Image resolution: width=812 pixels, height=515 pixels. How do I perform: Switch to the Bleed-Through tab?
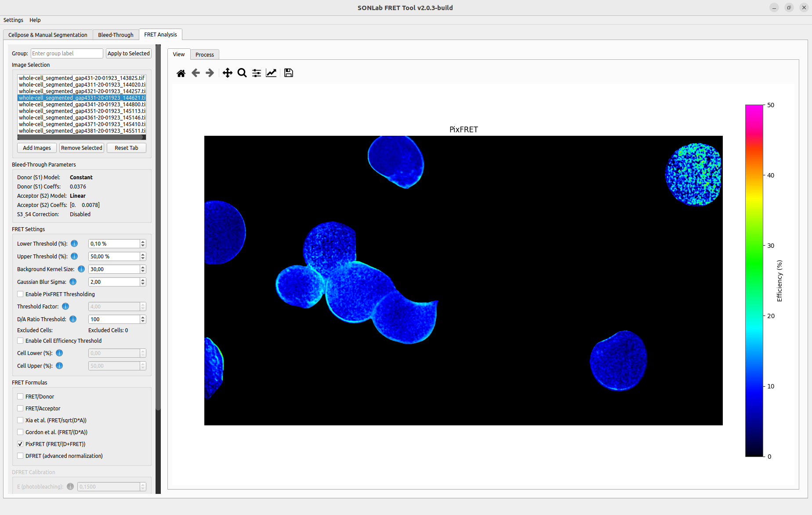pyautogui.click(x=116, y=35)
